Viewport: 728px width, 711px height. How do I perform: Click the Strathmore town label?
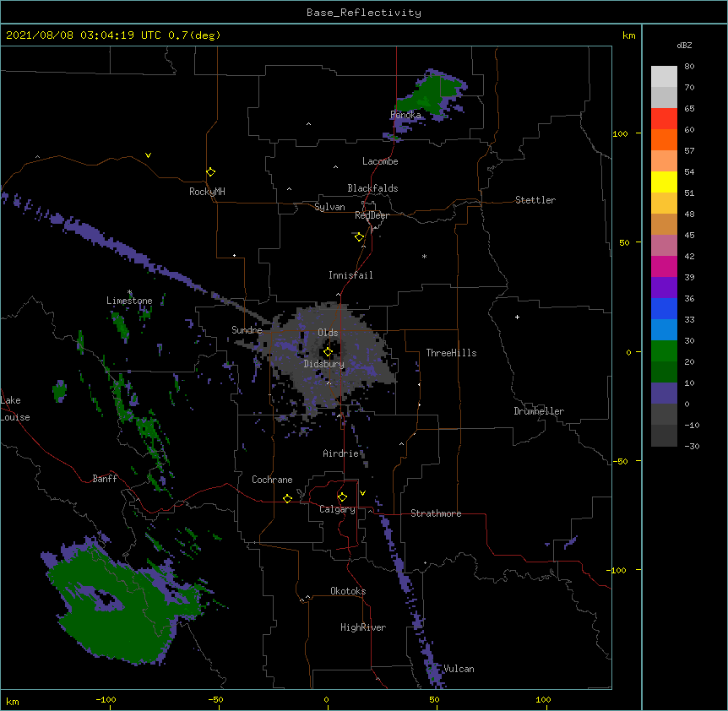(436, 513)
